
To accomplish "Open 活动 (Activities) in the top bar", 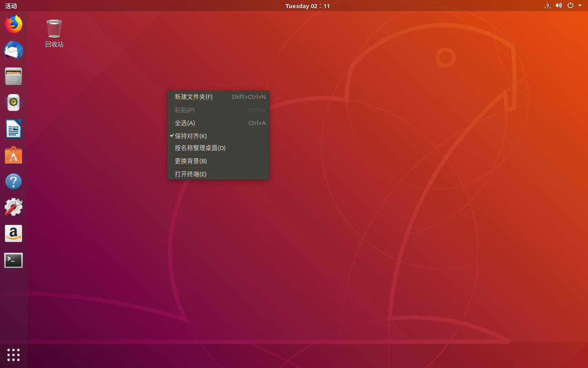I will click(x=10, y=6).
